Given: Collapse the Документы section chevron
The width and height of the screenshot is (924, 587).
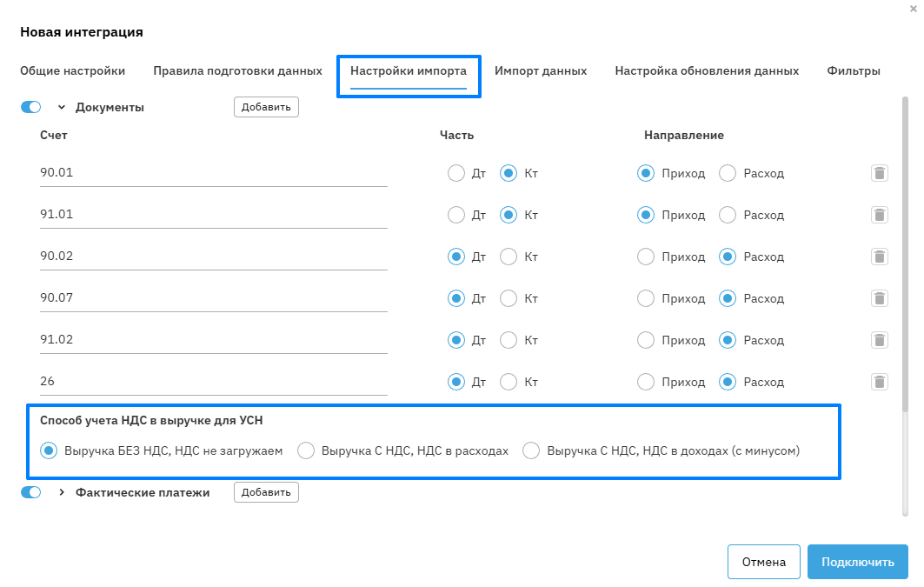Looking at the screenshot, I should coord(62,107).
